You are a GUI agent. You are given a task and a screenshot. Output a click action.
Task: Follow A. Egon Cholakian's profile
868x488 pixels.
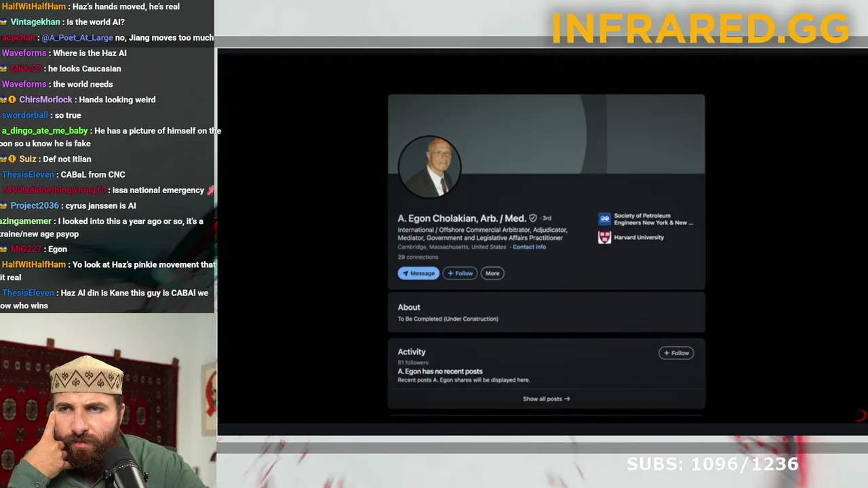[x=460, y=273]
